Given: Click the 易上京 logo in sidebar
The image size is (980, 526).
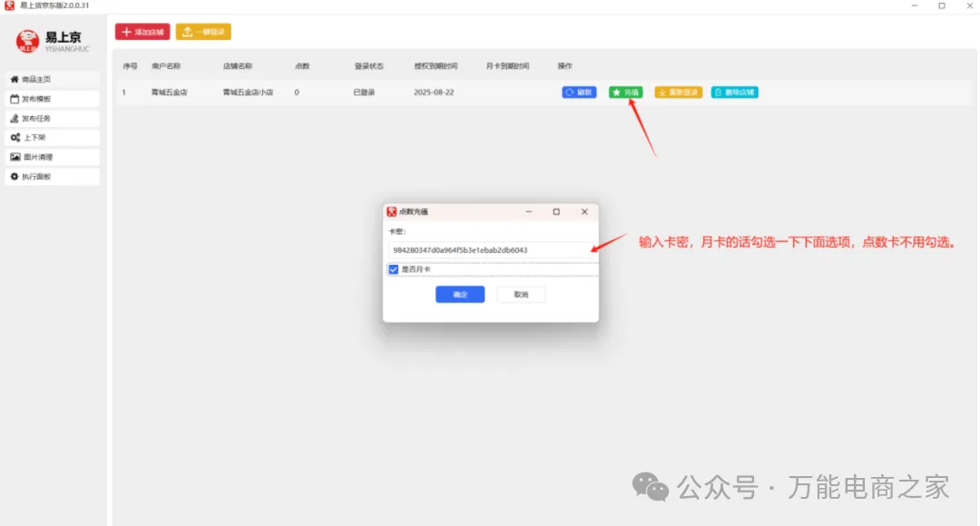Looking at the screenshot, I should (51, 41).
